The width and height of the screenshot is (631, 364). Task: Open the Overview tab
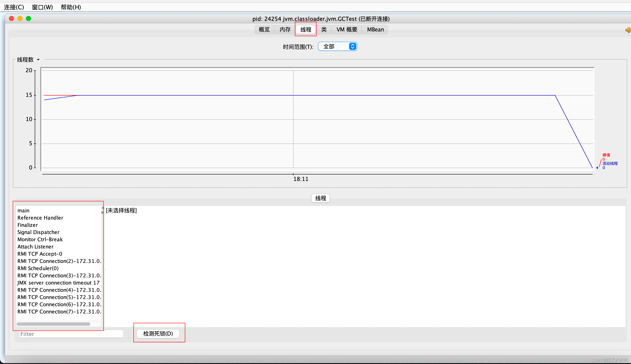tap(264, 30)
